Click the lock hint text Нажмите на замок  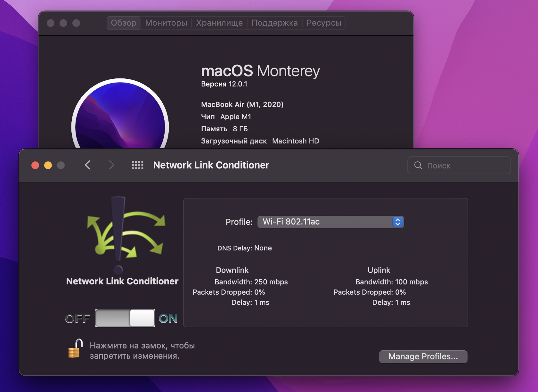(x=142, y=351)
